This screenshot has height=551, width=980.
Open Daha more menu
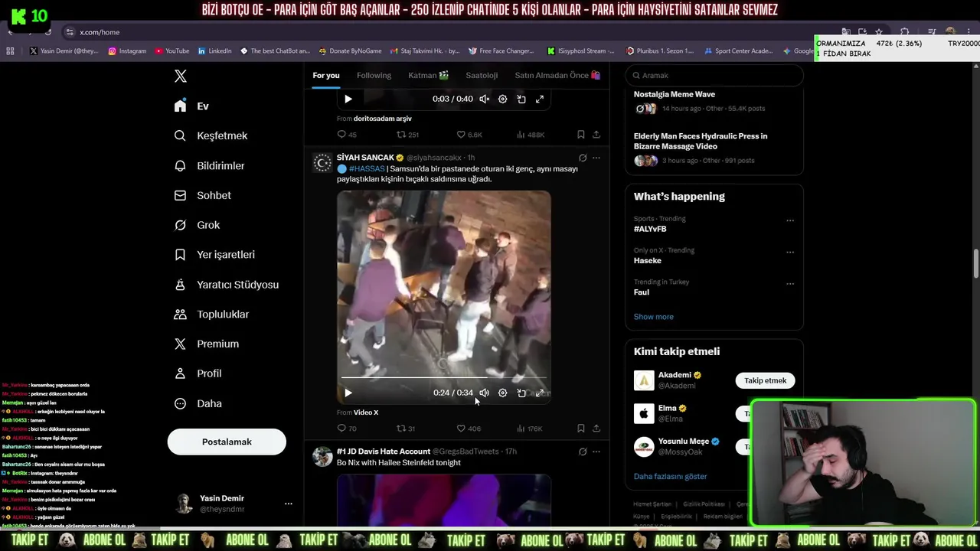pyautogui.click(x=198, y=403)
